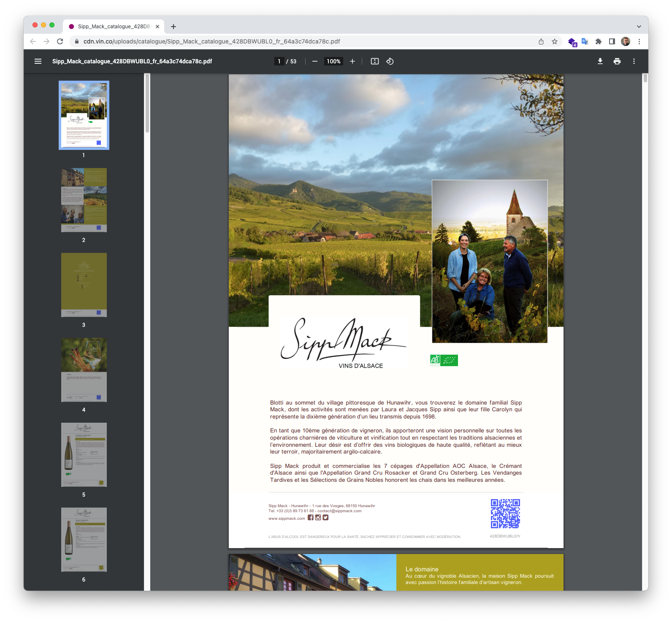Toggle the PDF sidebar hamburger menu
The width and height of the screenshot is (672, 622).
point(38,61)
